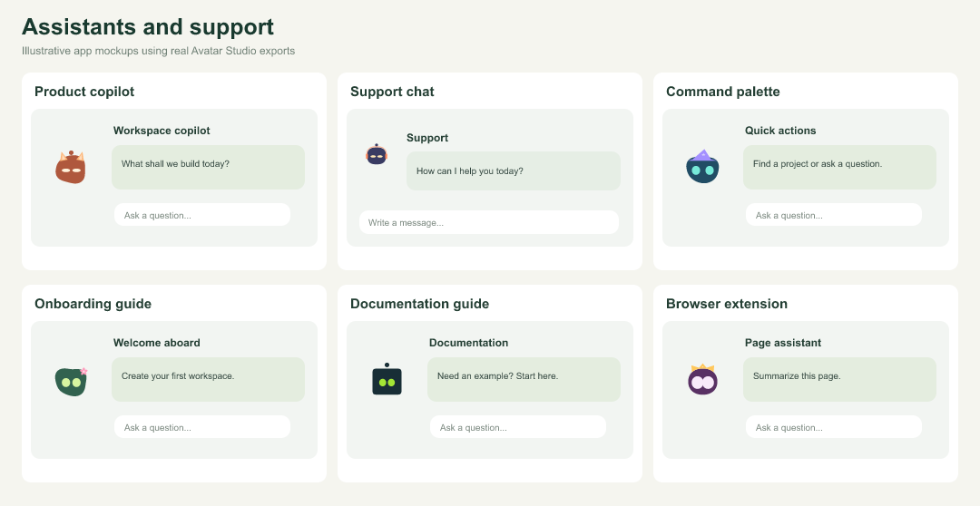
Task: Click the orange cat-eared Workspace copilot avatar
Action: (x=71, y=168)
